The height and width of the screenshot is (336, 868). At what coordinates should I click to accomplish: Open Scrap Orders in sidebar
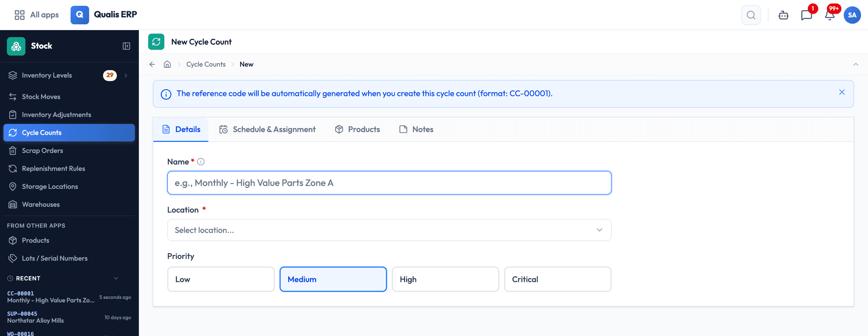[69, 151]
